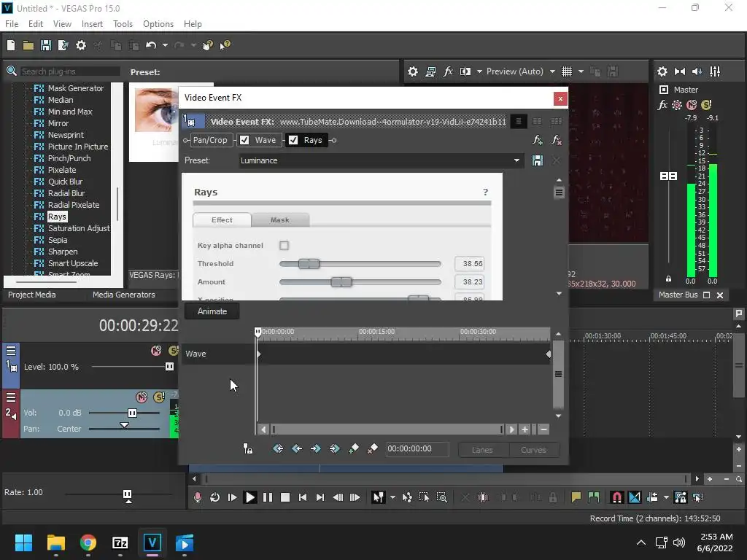This screenshot has height=560, width=747.
Task: Click the Amount value field 38.23
Action: (x=470, y=282)
